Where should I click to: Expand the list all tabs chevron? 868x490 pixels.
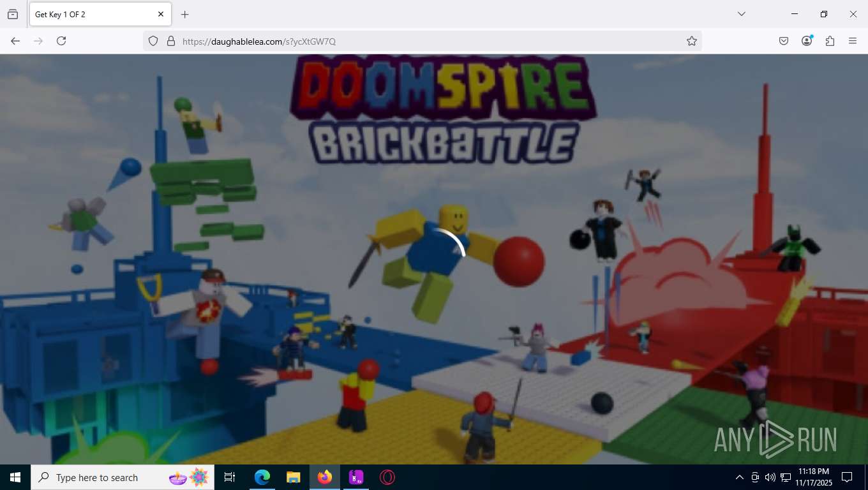point(742,14)
